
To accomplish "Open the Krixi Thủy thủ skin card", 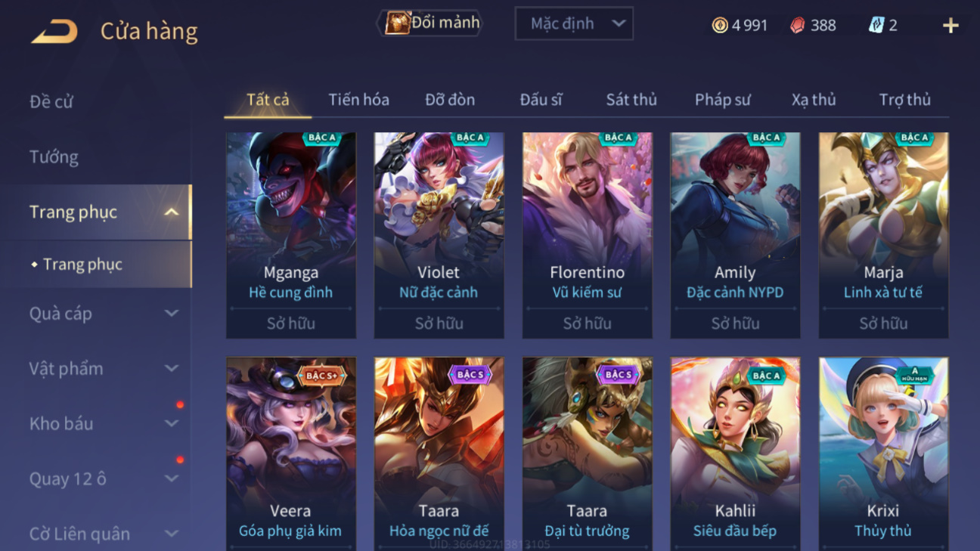I will [883, 453].
